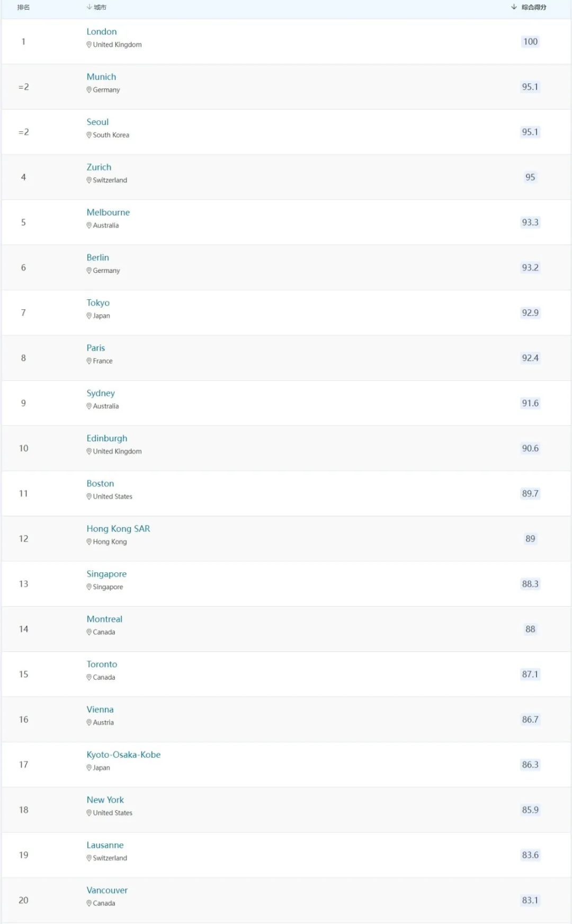This screenshot has height=924, width=572.
Task: Open the New York city link
Action: point(105,800)
